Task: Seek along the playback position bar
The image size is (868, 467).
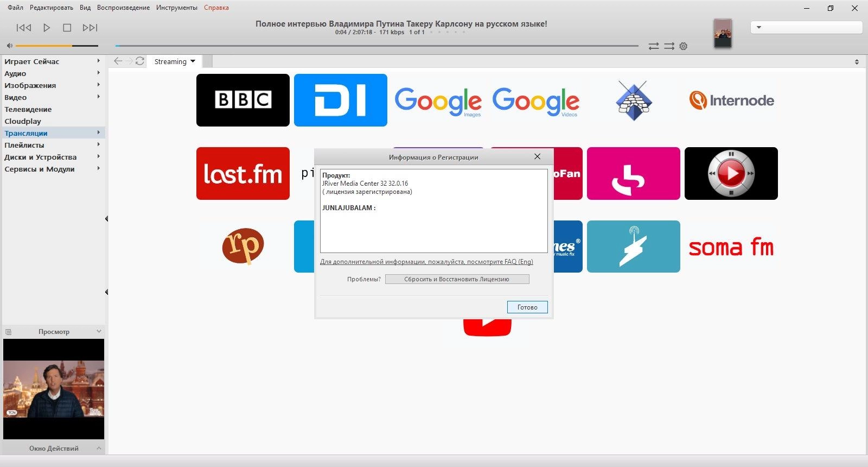Action: [x=376, y=46]
